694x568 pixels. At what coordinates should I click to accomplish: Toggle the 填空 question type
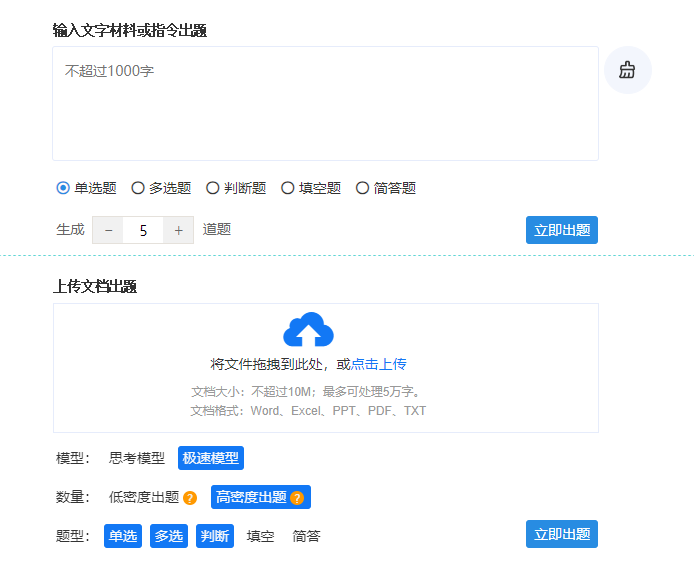(x=260, y=536)
